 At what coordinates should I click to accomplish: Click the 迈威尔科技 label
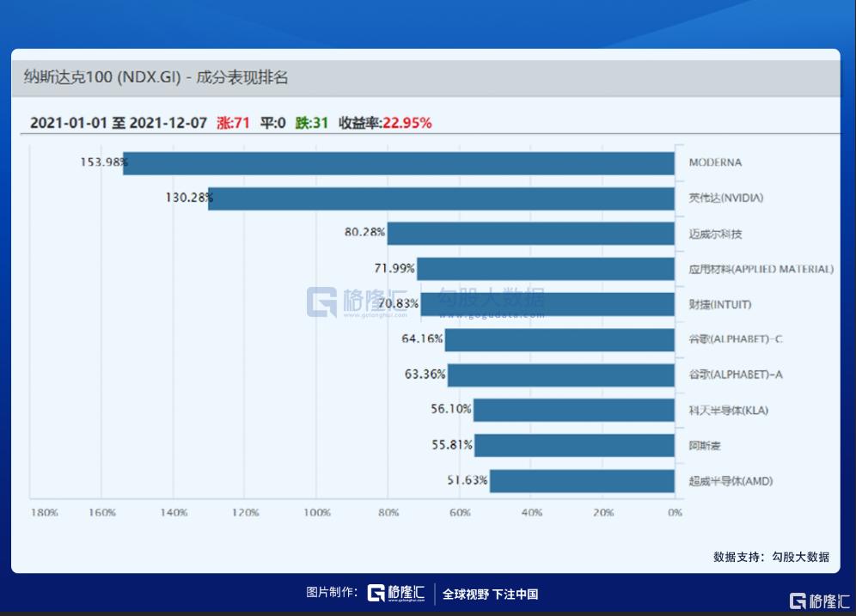click(x=715, y=234)
